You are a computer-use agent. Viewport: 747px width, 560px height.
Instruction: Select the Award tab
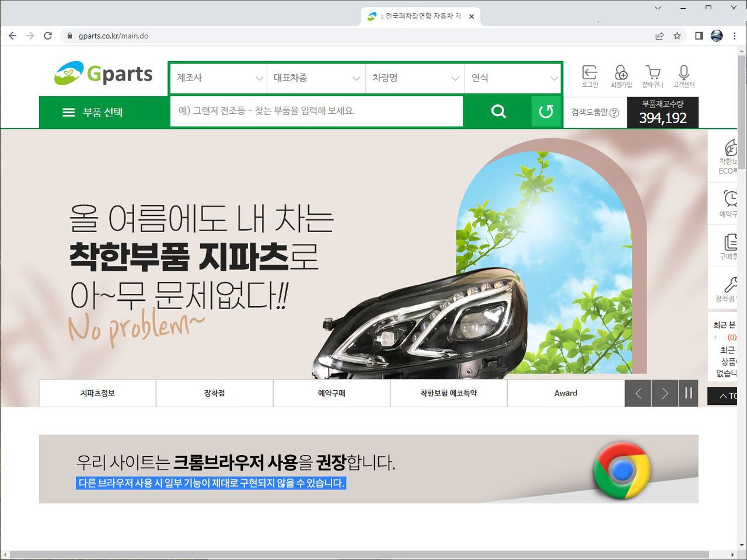(566, 393)
